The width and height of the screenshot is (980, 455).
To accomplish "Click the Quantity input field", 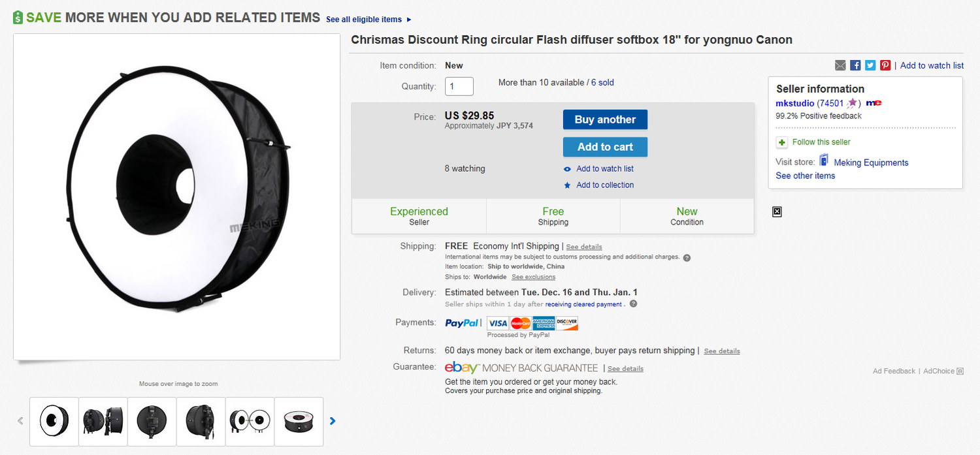I will point(459,86).
